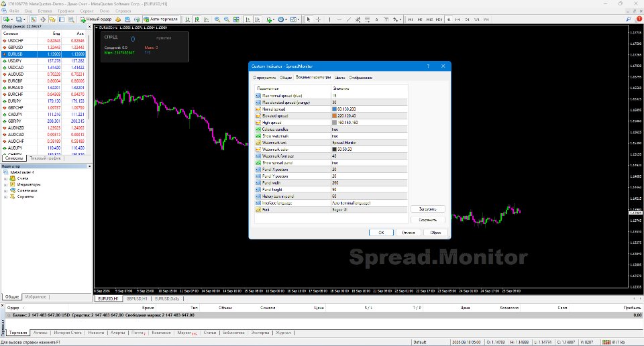Image resolution: width=644 pixels, height=346 pixels.
Task: Toggle chart auto scroll
Action: pos(248,19)
